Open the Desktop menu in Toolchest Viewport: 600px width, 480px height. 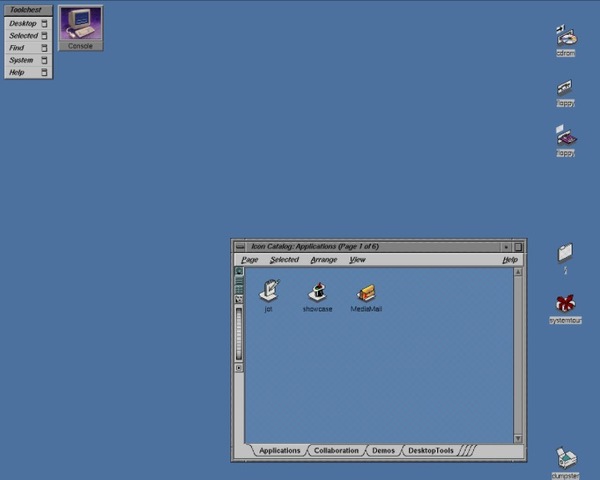[28, 23]
